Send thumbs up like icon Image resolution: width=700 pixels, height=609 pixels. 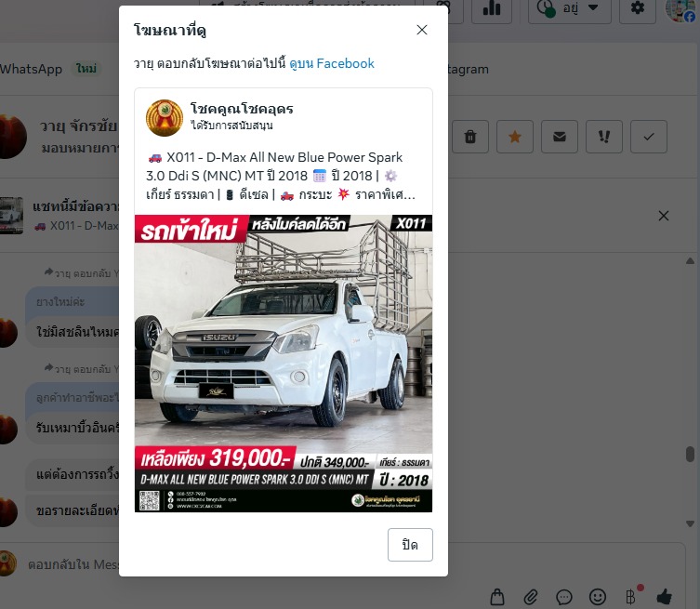pos(665,597)
